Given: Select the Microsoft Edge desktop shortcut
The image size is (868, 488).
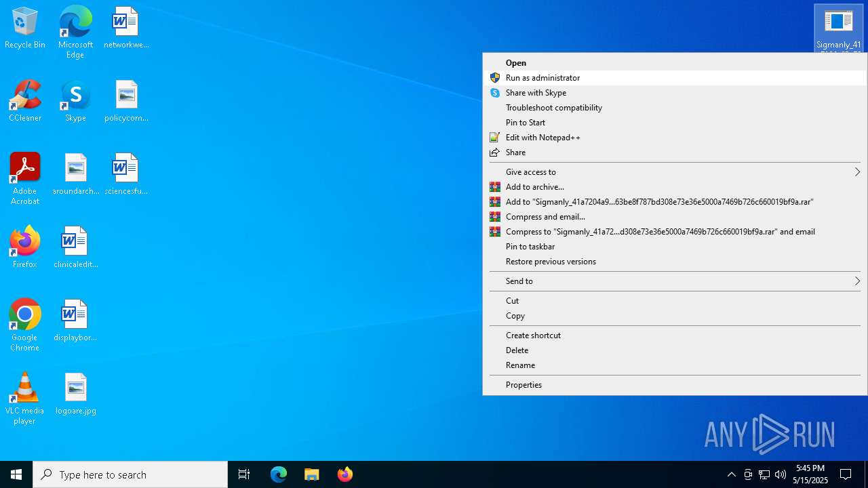Looking at the screenshot, I should tap(75, 33).
